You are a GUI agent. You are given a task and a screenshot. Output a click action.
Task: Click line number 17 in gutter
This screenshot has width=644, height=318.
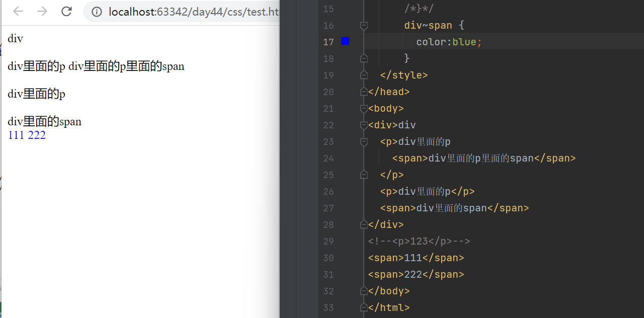click(x=329, y=42)
